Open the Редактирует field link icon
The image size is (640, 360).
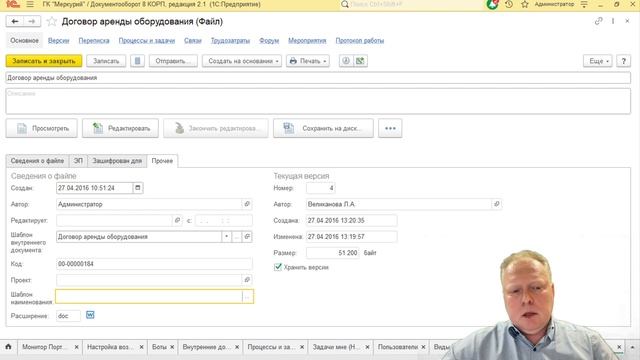tap(177, 220)
